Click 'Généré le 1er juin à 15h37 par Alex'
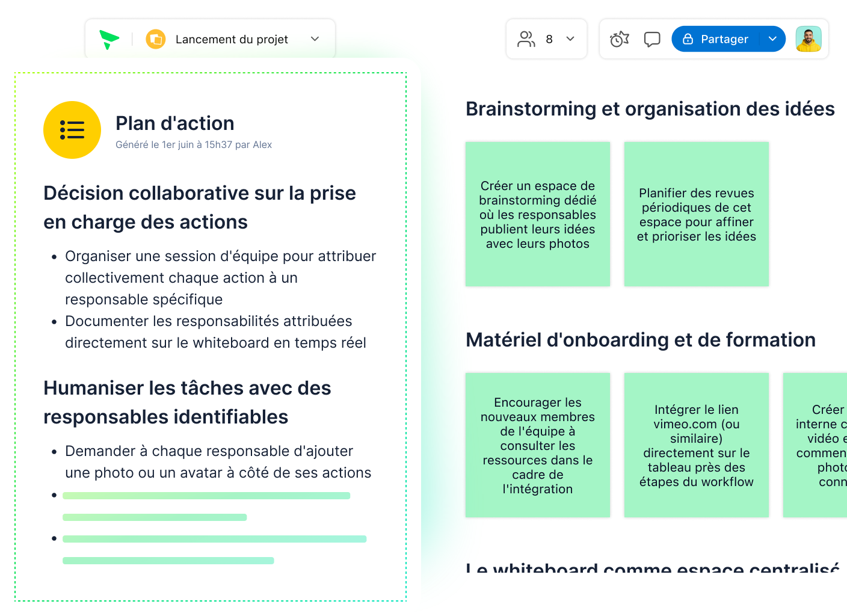The image size is (847, 616). click(194, 144)
